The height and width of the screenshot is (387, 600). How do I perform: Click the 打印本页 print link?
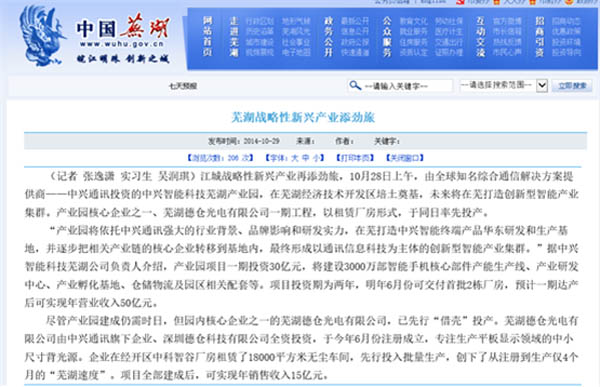click(x=355, y=158)
